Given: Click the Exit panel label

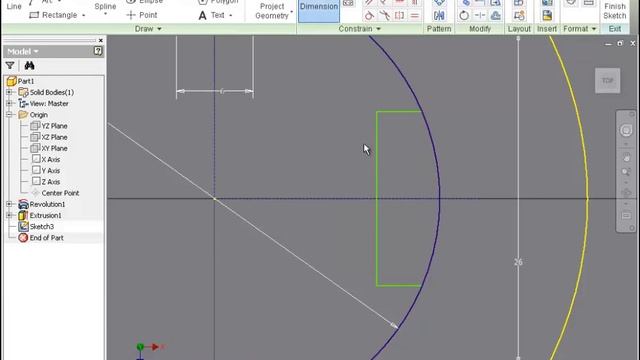Looking at the screenshot, I should coord(615,29).
